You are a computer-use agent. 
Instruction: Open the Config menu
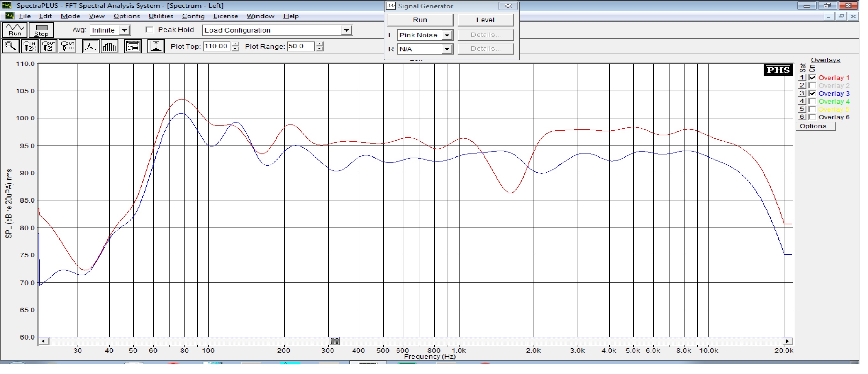193,16
